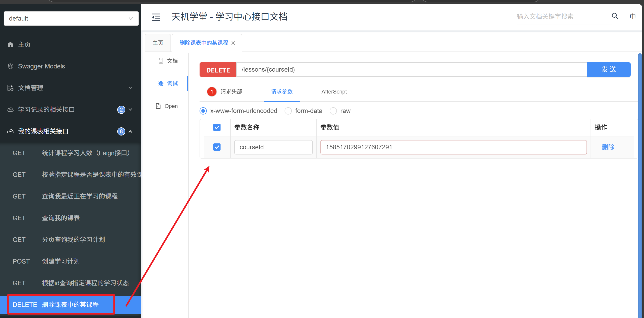Click the 文档管理 document icon
644x318 pixels.
[x=10, y=88]
